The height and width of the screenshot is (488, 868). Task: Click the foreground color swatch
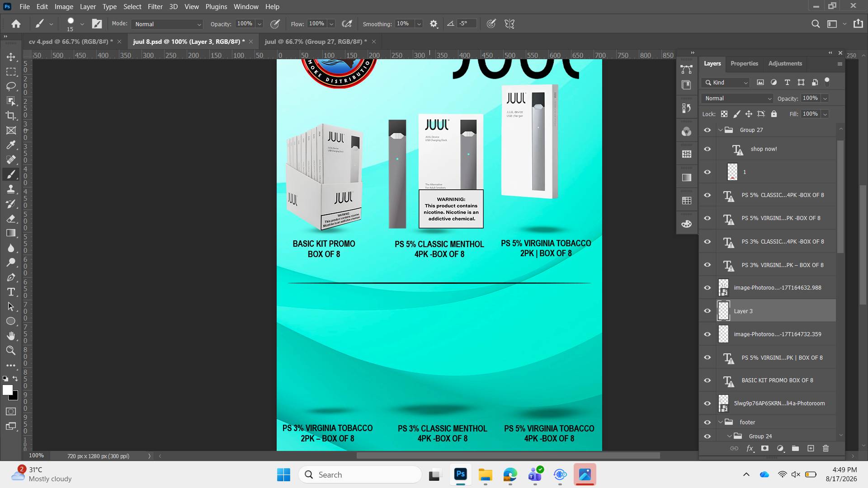click(x=8, y=390)
